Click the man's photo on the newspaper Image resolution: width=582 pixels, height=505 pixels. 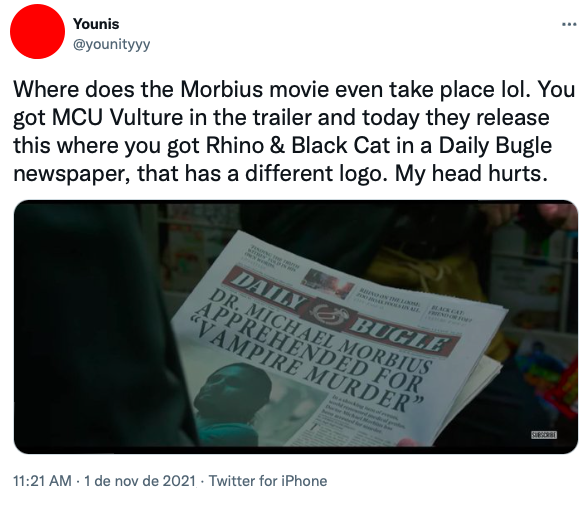[x=238, y=401]
